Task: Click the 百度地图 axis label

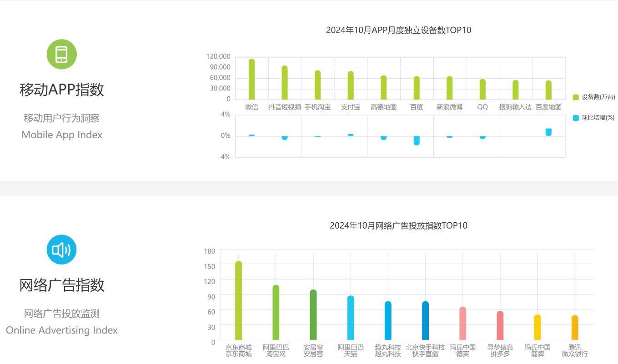Action: (x=548, y=107)
